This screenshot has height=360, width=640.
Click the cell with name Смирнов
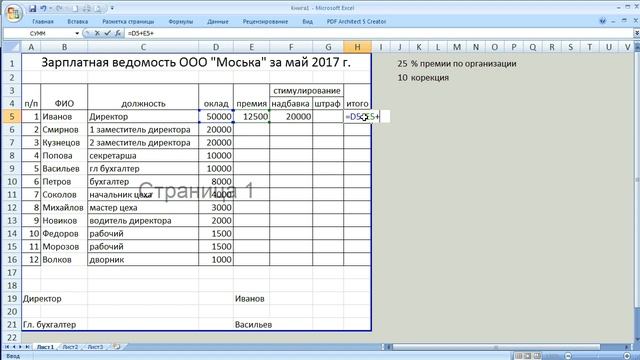(x=64, y=130)
